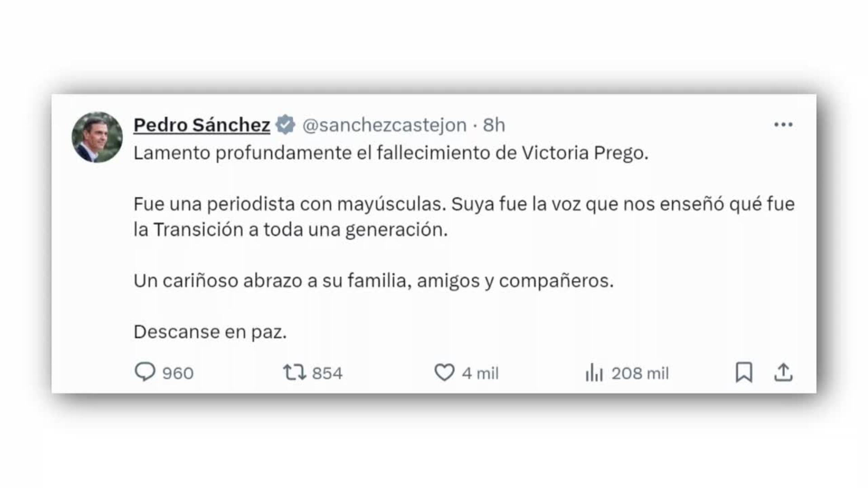
Task: Click the "Descanse en paz." line
Action: (x=210, y=332)
